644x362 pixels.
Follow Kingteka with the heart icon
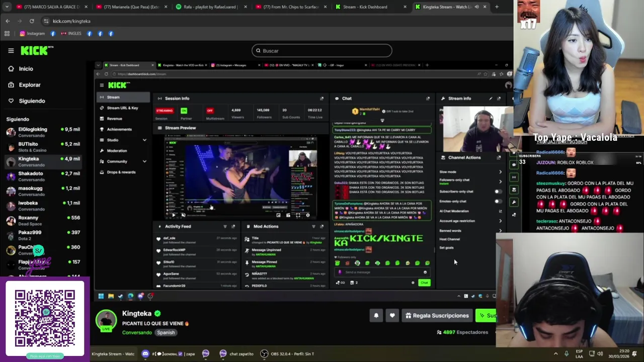392,316
